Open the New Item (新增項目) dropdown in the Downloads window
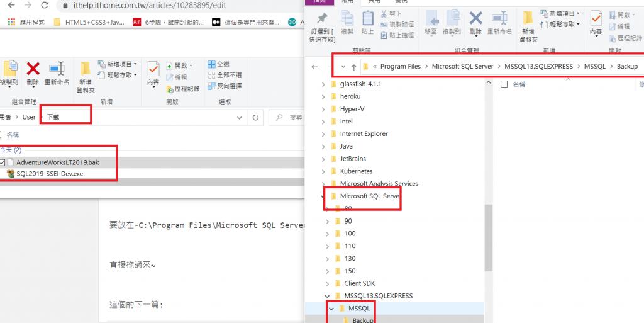Screen dimensions: 644x323 coord(117,64)
